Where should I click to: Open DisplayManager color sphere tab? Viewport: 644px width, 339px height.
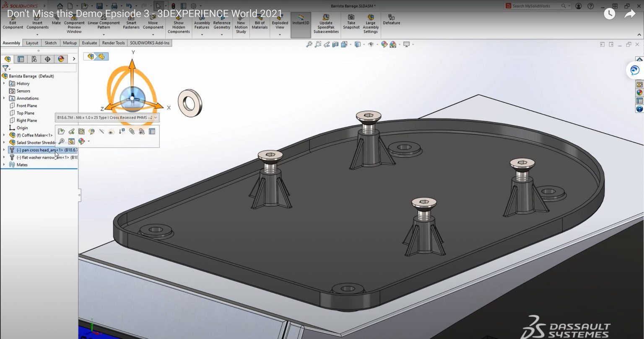coord(61,59)
